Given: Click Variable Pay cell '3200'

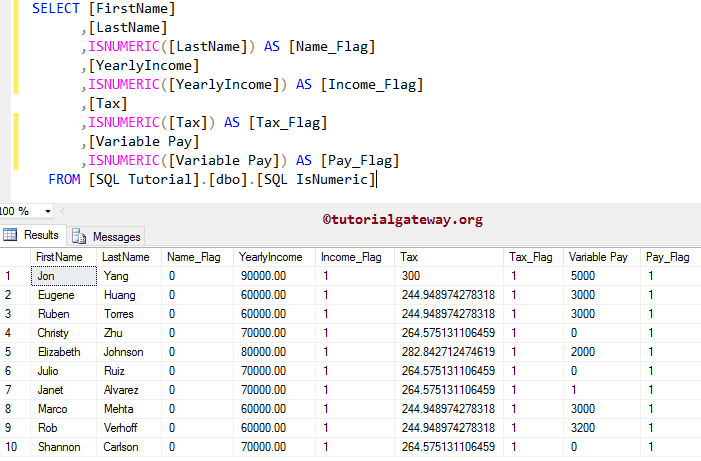Looking at the screenshot, I should [x=602, y=428].
